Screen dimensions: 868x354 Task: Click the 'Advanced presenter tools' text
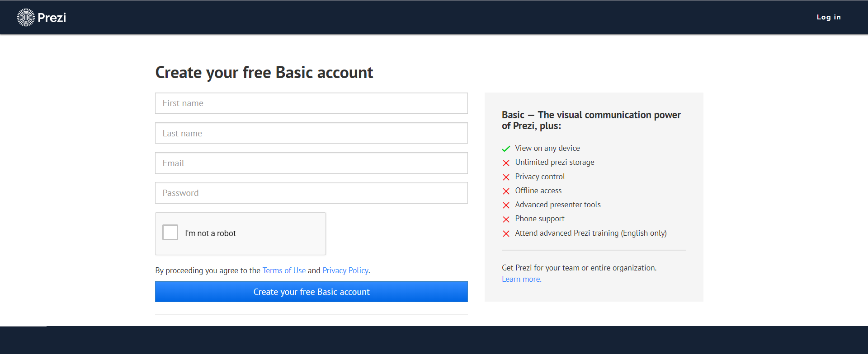coord(557,205)
